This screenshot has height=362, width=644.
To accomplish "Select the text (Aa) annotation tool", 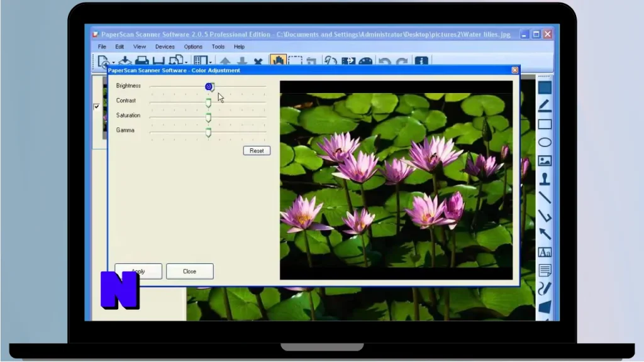I will (x=545, y=252).
